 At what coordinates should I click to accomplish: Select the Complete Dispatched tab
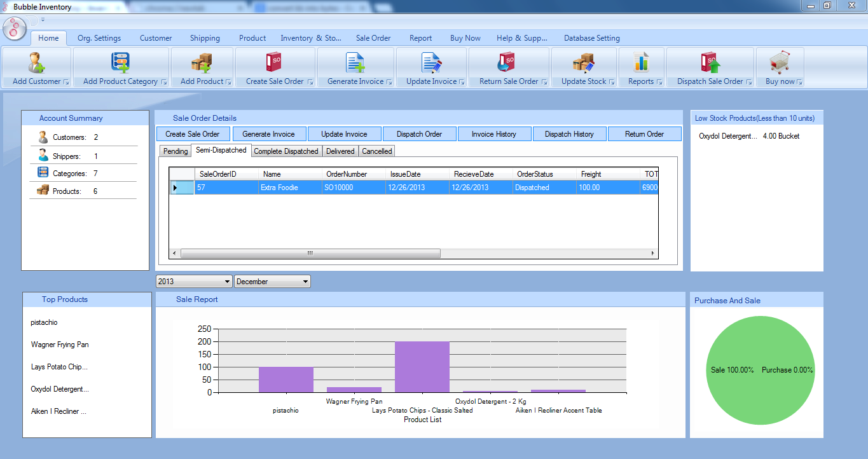286,151
